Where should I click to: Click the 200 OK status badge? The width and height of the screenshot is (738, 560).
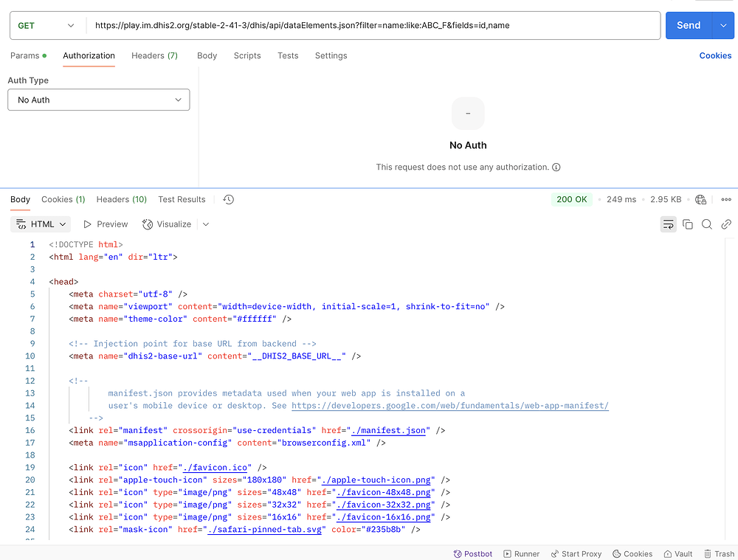[x=571, y=199]
